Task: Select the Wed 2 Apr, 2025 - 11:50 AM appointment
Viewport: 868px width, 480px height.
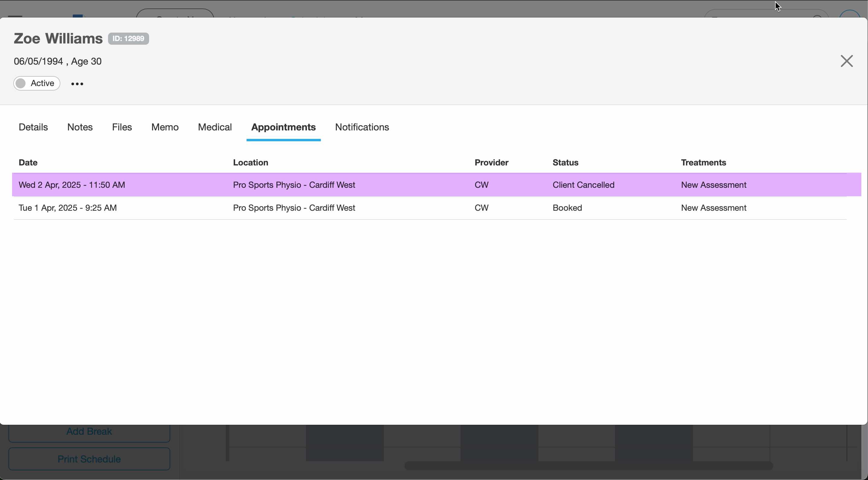Action: tap(436, 185)
